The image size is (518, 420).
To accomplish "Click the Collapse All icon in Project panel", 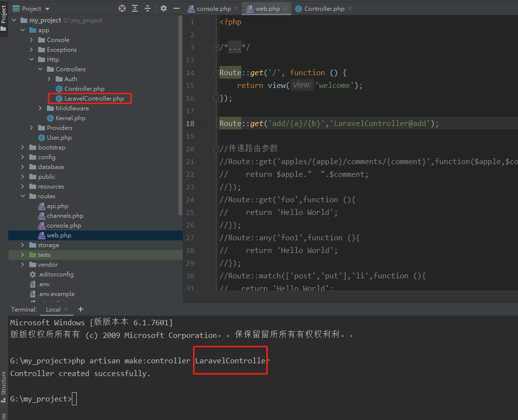I will point(147,8).
